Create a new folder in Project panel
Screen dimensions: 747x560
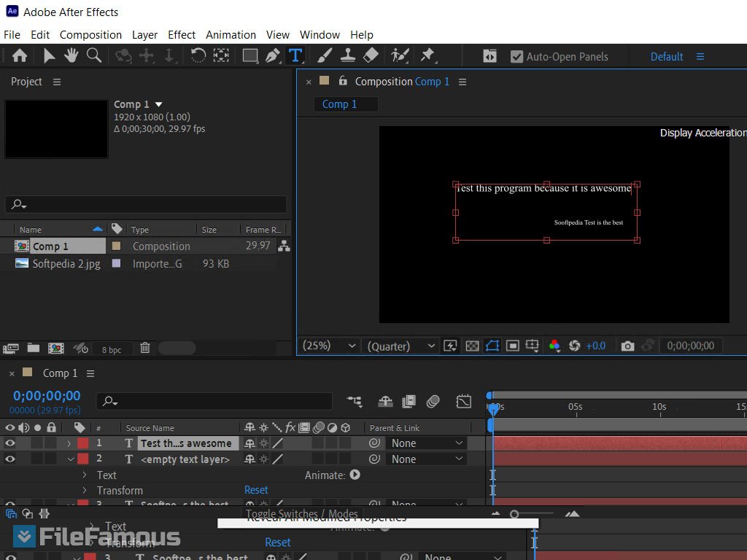(x=34, y=348)
